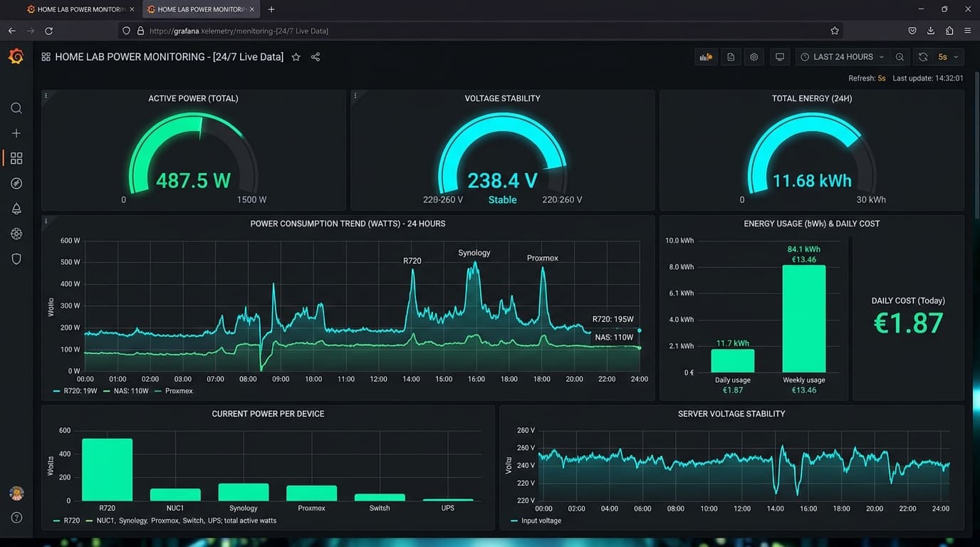Click the Weekly usage bar in energy chart
The width and height of the screenshot is (980, 547).
pyautogui.click(x=804, y=318)
